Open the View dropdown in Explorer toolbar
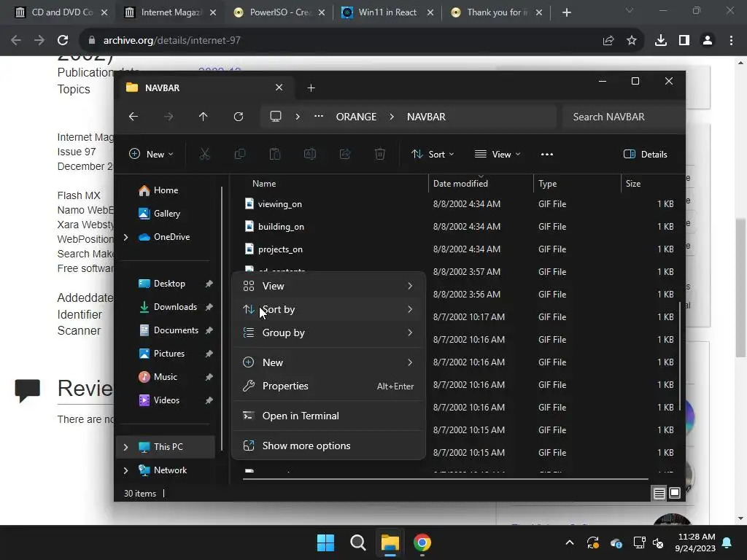This screenshot has width=747, height=560. click(x=498, y=155)
